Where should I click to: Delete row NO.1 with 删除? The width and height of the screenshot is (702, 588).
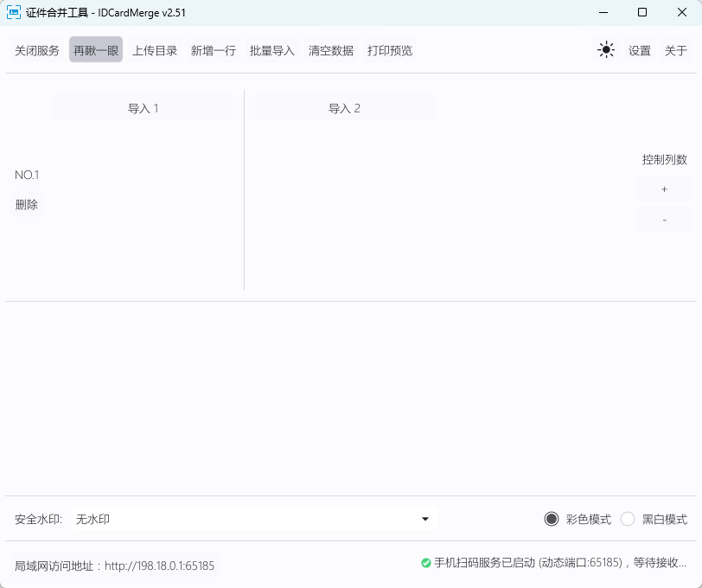[x=27, y=205]
